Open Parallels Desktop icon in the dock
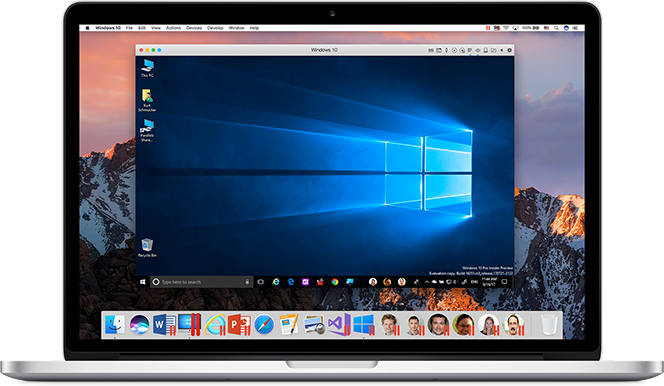 click(189, 325)
